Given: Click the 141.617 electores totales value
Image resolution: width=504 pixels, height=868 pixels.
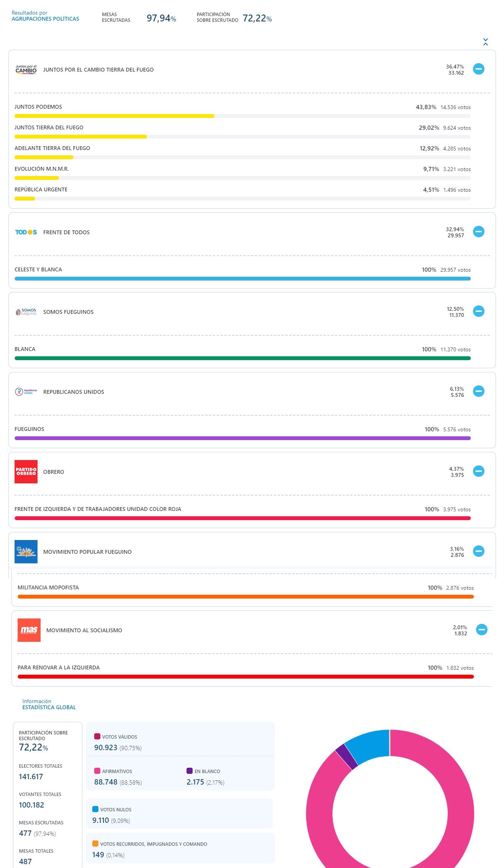Looking at the screenshot, I should click(x=31, y=777).
